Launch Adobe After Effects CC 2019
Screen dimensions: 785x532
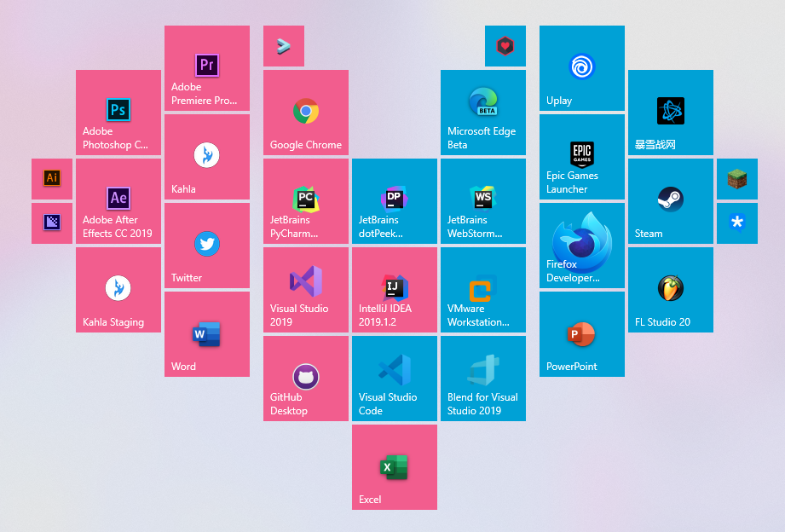(118, 201)
